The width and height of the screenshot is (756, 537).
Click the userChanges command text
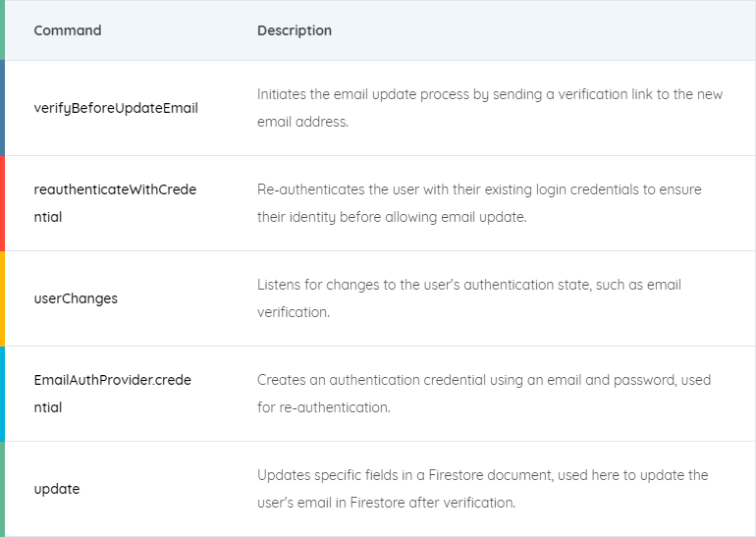[76, 298]
